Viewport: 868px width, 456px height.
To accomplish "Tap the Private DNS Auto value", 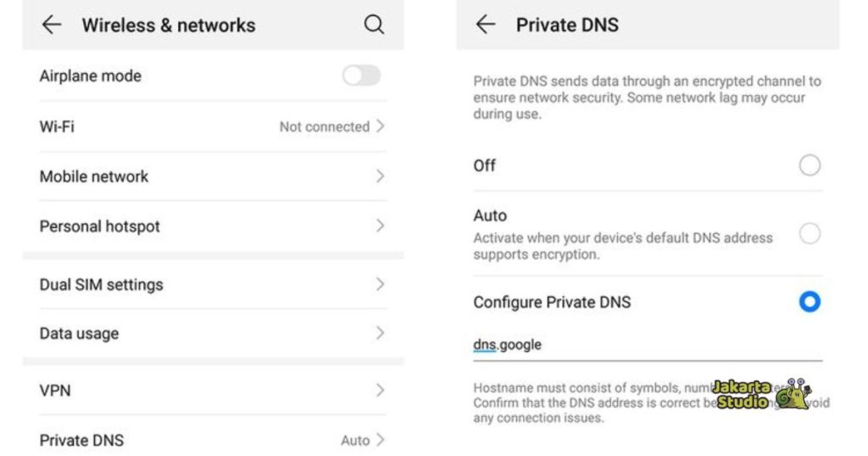I will [355, 440].
